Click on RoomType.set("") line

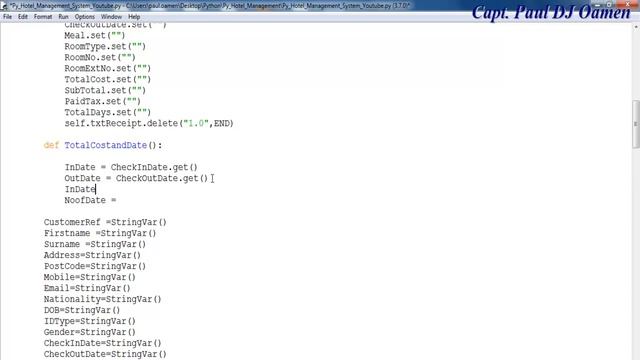(105, 47)
